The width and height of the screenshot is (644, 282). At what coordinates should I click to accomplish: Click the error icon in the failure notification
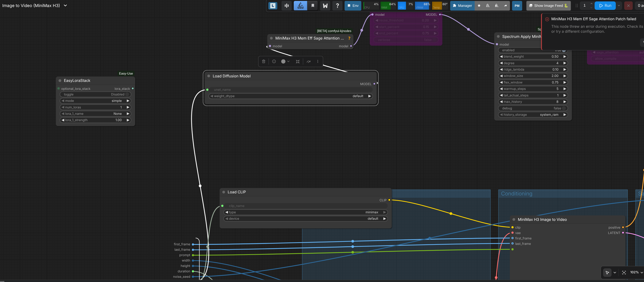click(x=547, y=19)
